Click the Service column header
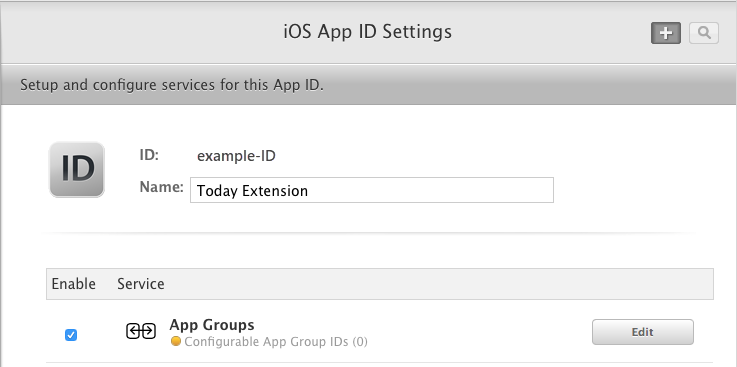Viewport: 737px width, 367px height. 141,284
